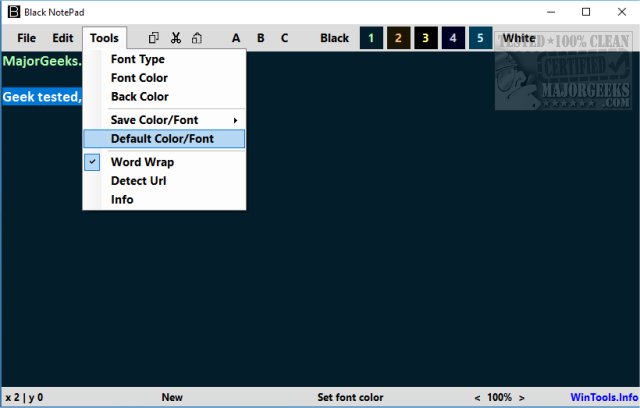
Task: Decrease zoom with the < arrow
Action: pyautogui.click(x=477, y=397)
